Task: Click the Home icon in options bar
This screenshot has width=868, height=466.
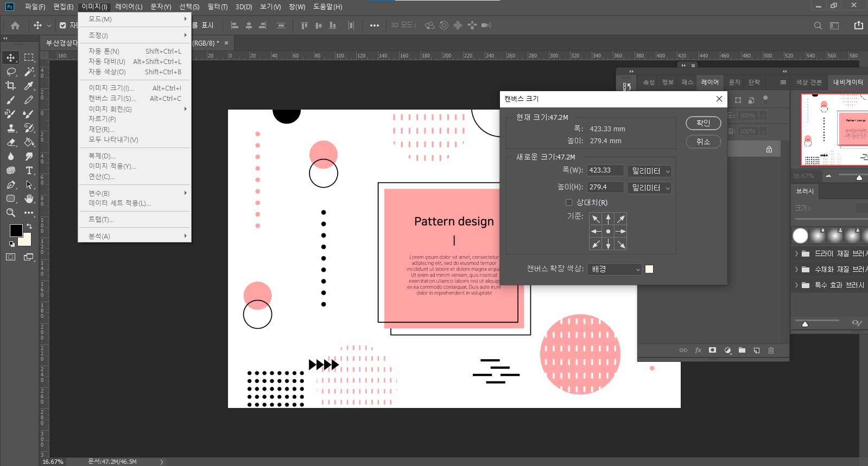Action: pos(15,25)
